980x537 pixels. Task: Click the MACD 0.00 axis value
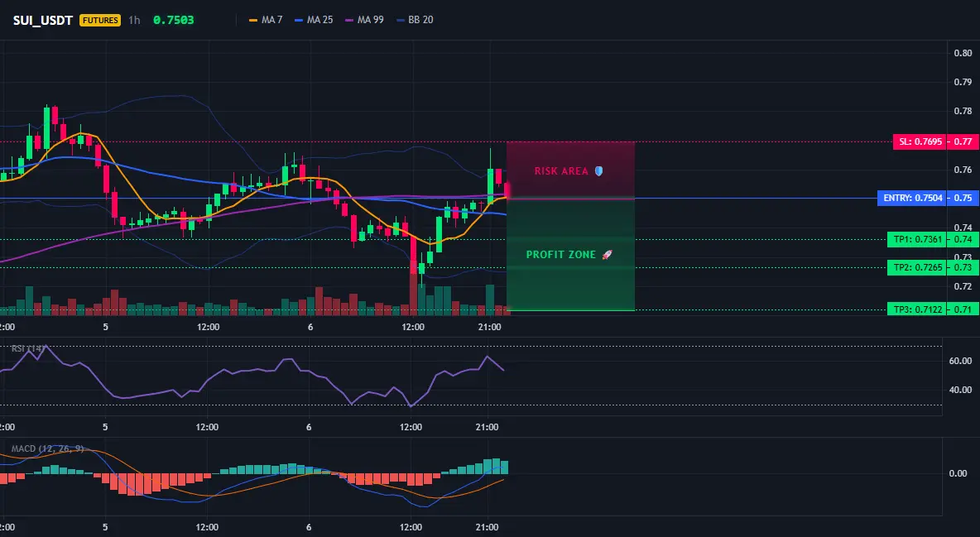[x=958, y=473]
